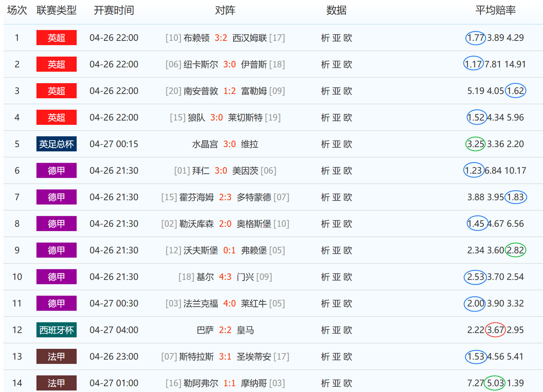Click the 对阵 column header
Viewport: 543px width, 392px height.
coord(225,10)
